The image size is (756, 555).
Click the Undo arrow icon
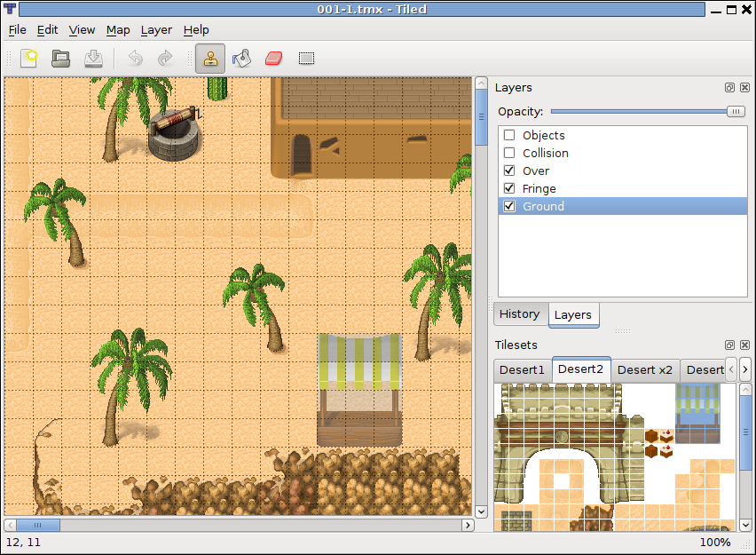point(135,59)
